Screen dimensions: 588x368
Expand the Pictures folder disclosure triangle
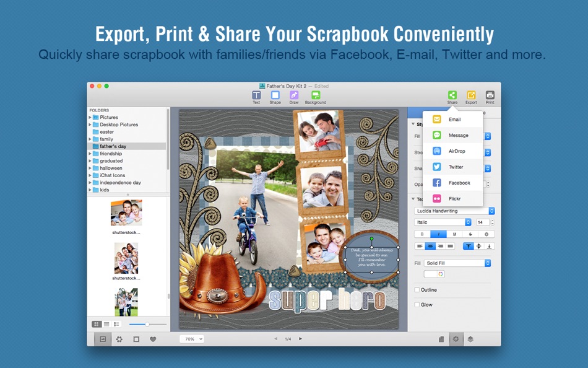coord(90,117)
